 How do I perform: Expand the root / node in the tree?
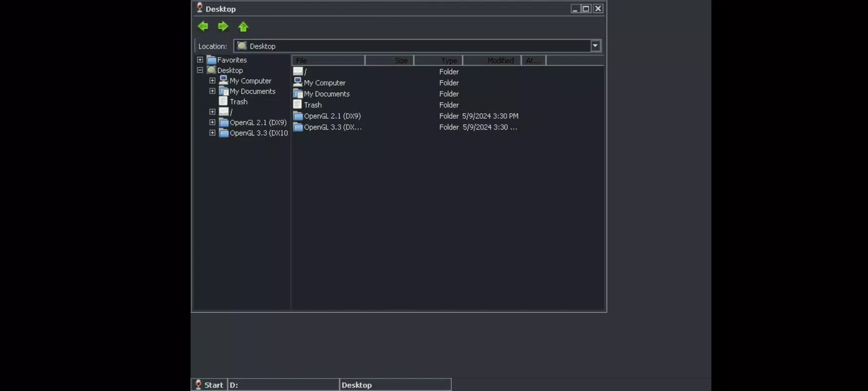tap(212, 112)
